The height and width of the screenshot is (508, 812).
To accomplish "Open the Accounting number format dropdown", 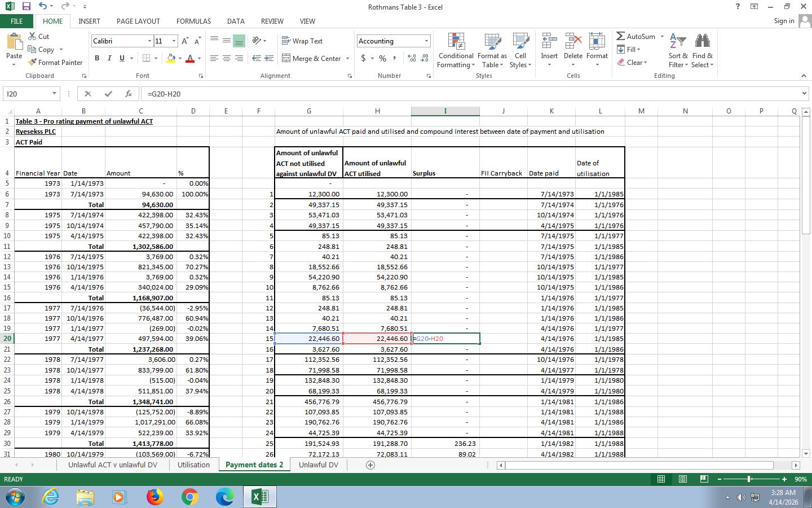I will pyautogui.click(x=426, y=41).
